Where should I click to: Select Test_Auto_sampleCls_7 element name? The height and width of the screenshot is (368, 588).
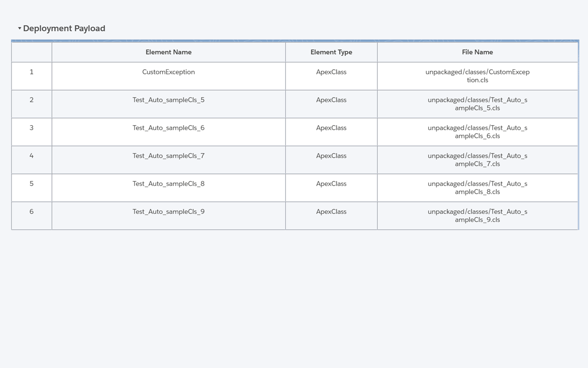point(168,155)
